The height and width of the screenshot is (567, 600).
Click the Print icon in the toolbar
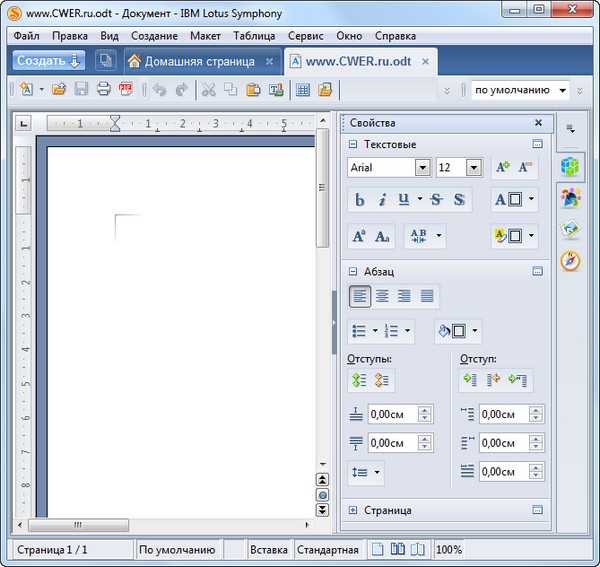[x=103, y=90]
